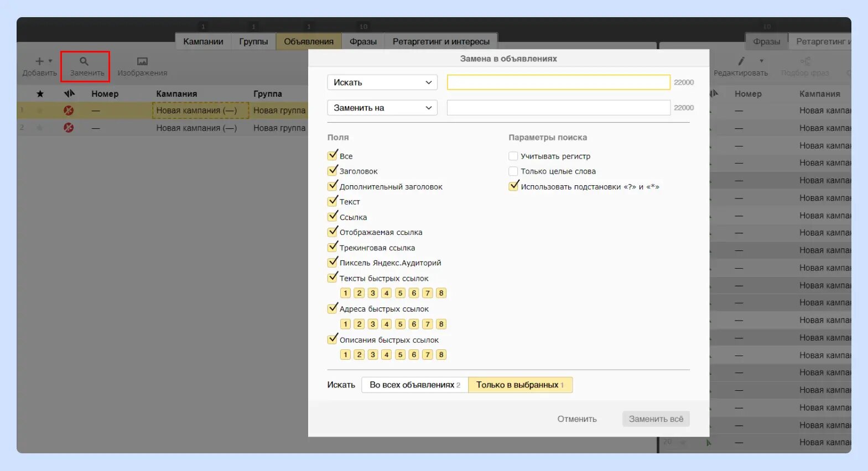Uncheck Отображаемая ссылка checkbox

click(x=332, y=232)
